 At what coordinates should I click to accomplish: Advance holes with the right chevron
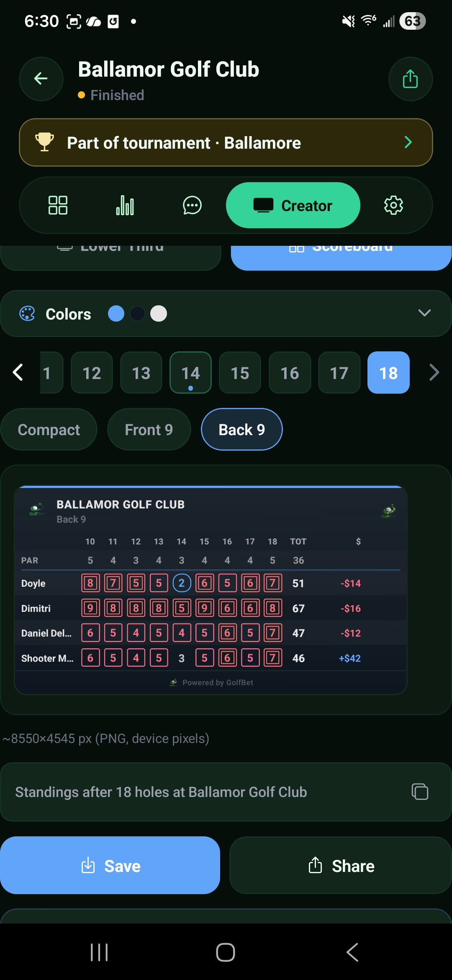(434, 372)
